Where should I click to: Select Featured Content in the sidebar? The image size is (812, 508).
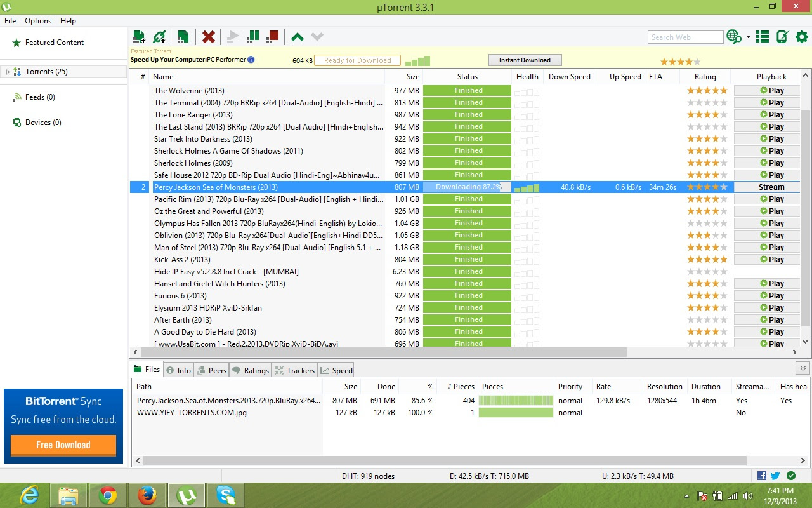(55, 43)
